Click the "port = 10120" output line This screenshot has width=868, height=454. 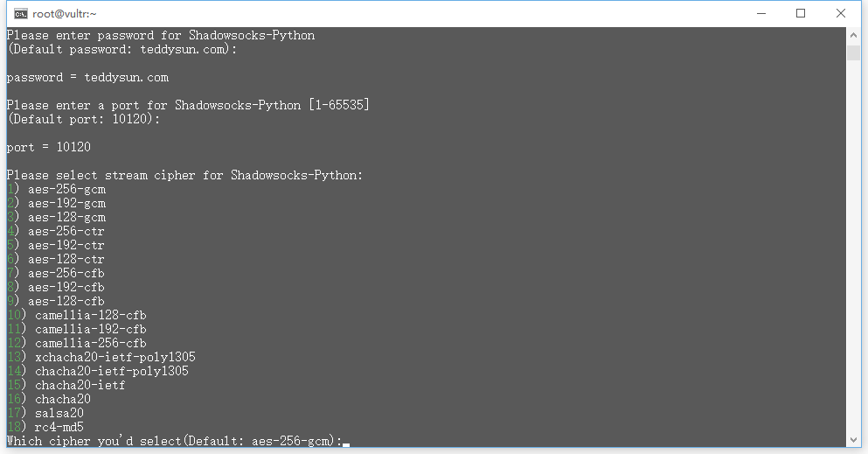(x=48, y=147)
